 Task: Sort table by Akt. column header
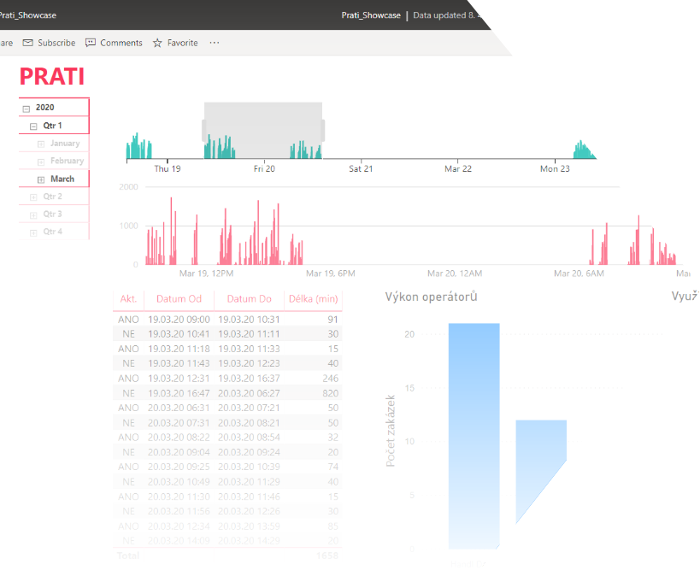pos(128,298)
